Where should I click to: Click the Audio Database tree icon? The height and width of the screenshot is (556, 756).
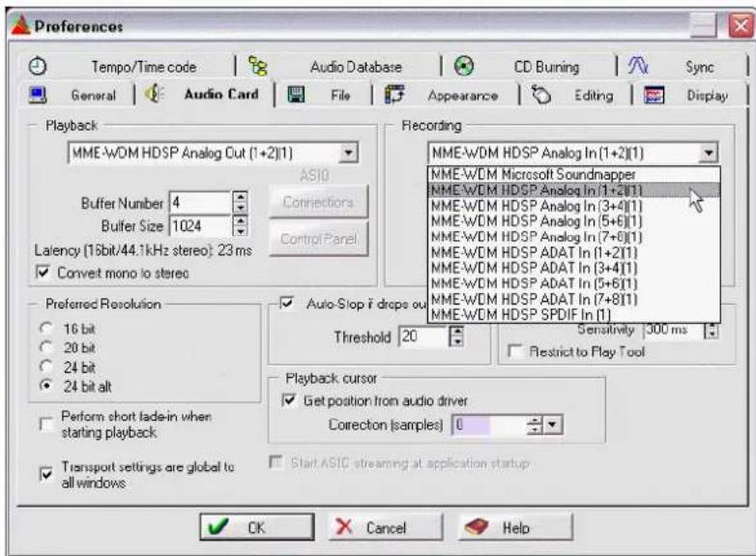257,66
